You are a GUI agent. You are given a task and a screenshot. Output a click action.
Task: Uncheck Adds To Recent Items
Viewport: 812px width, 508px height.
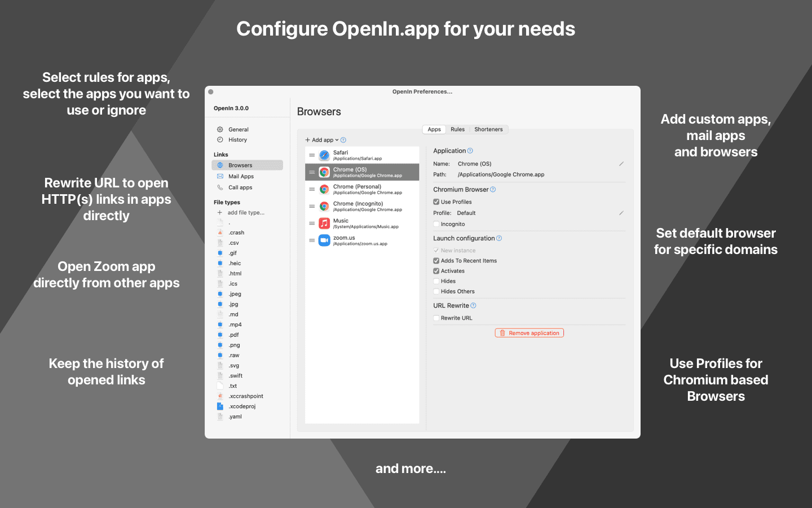436,261
